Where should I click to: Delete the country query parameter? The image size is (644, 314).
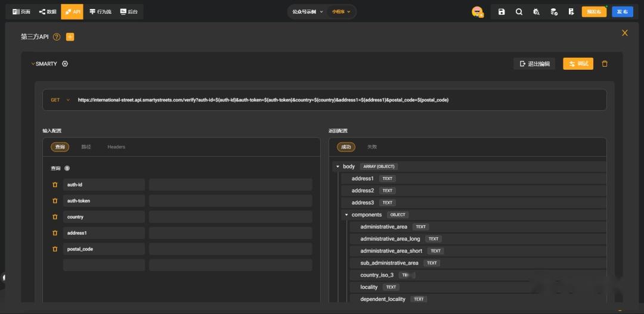click(x=55, y=217)
